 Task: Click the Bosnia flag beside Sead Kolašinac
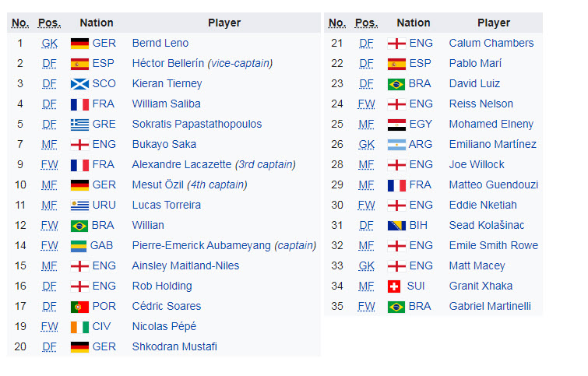coord(396,226)
